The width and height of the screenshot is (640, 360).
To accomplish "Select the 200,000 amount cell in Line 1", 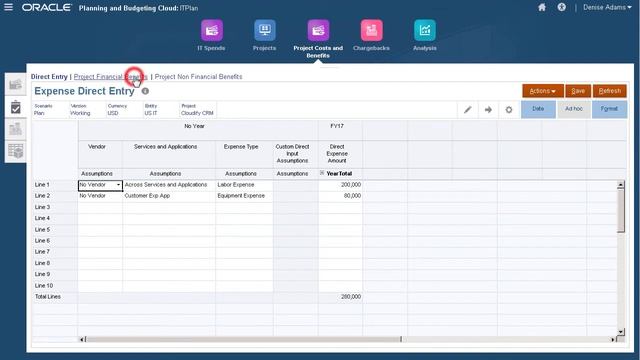I will click(x=340, y=185).
